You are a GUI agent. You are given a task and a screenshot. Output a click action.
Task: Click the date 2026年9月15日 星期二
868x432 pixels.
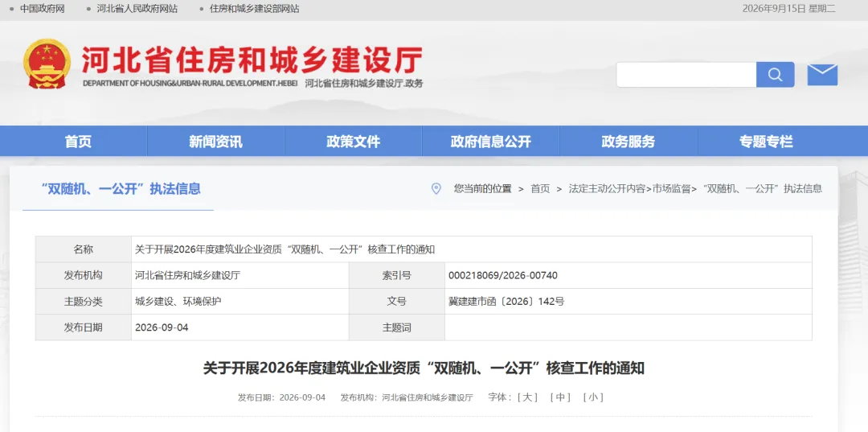789,9
